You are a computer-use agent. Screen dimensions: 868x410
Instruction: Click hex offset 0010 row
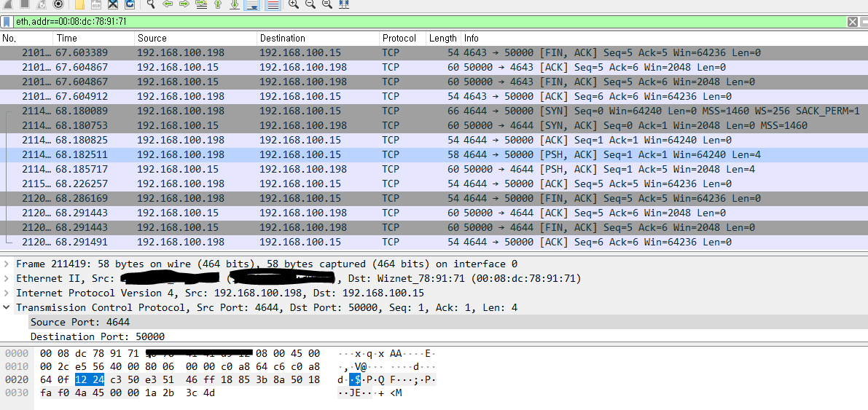pyautogui.click(x=15, y=366)
